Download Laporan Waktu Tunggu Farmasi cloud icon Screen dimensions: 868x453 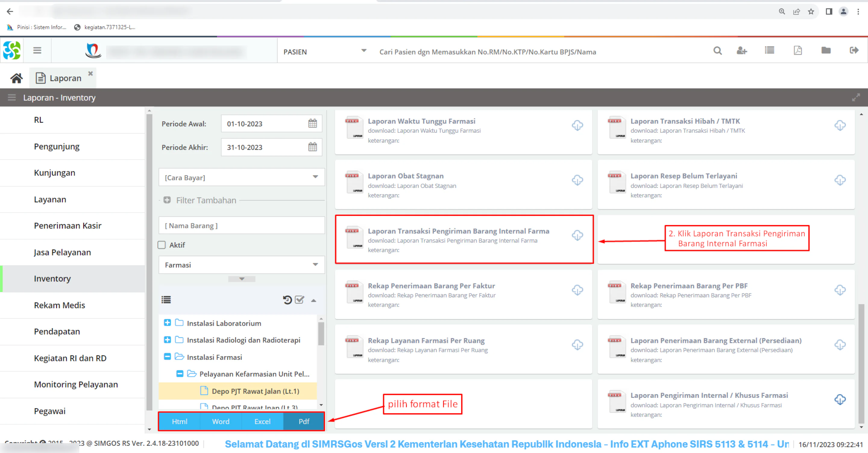point(577,125)
